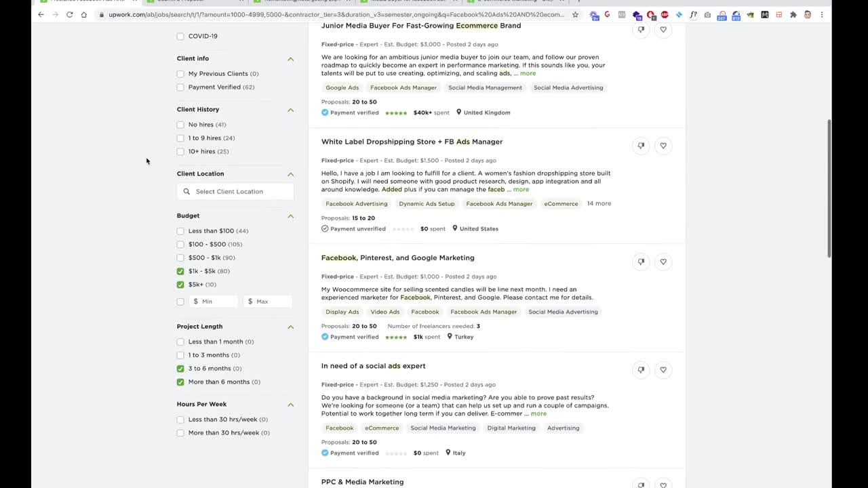The image size is (868, 488).
Task: Click the United Kingdom location pin icon
Action: [x=458, y=113]
